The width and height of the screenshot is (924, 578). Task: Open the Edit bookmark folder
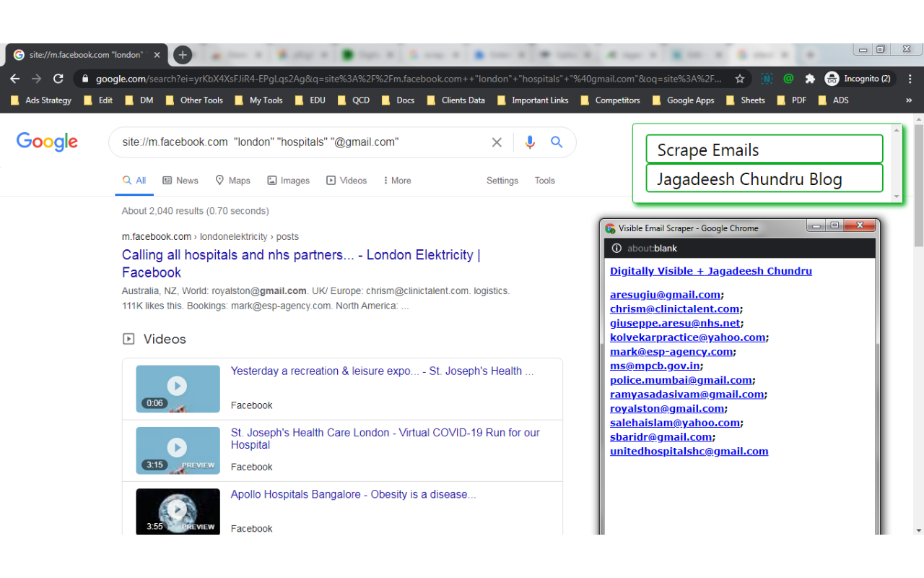tap(98, 100)
